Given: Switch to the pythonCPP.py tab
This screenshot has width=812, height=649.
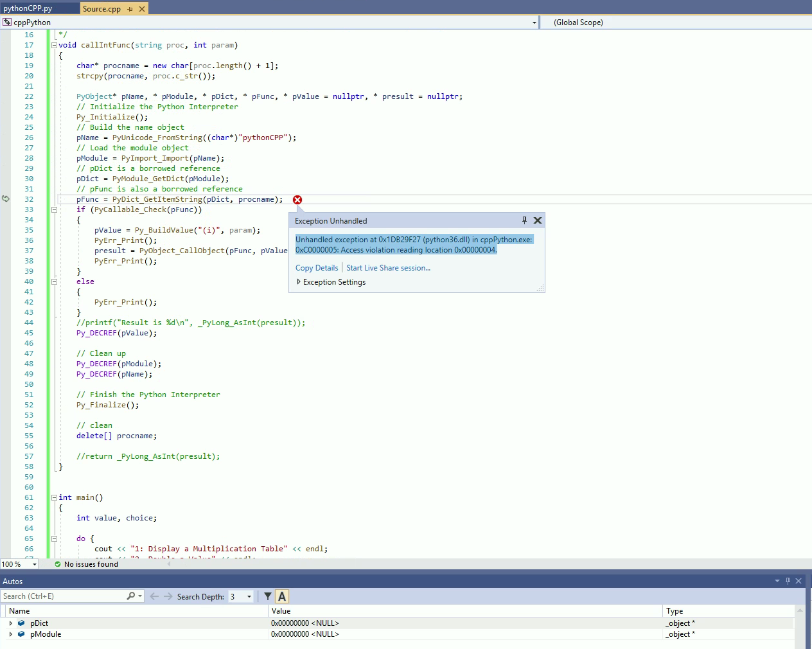Looking at the screenshot, I should point(28,8).
